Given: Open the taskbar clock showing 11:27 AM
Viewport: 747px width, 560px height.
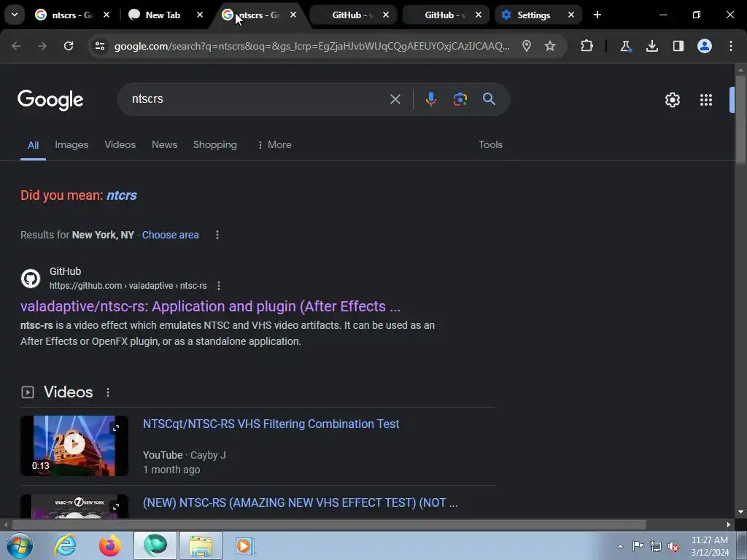Looking at the screenshot, I should (710, 546).
